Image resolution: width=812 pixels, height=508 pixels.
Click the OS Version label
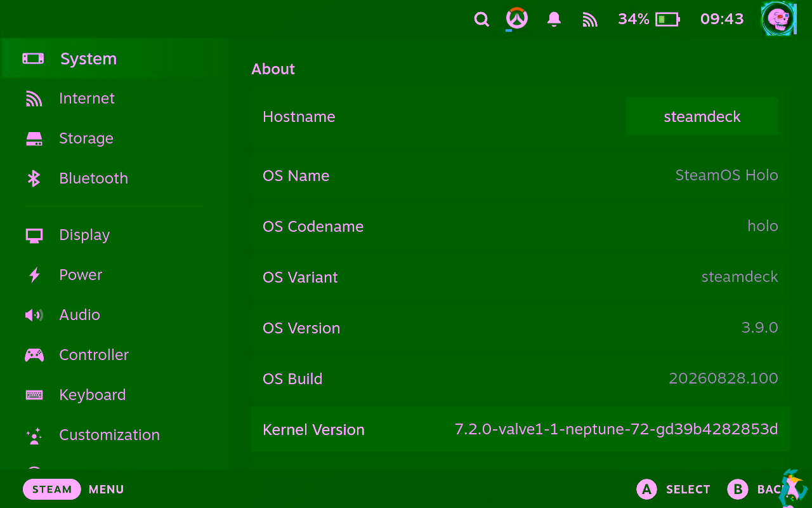(x=301, y=328)
